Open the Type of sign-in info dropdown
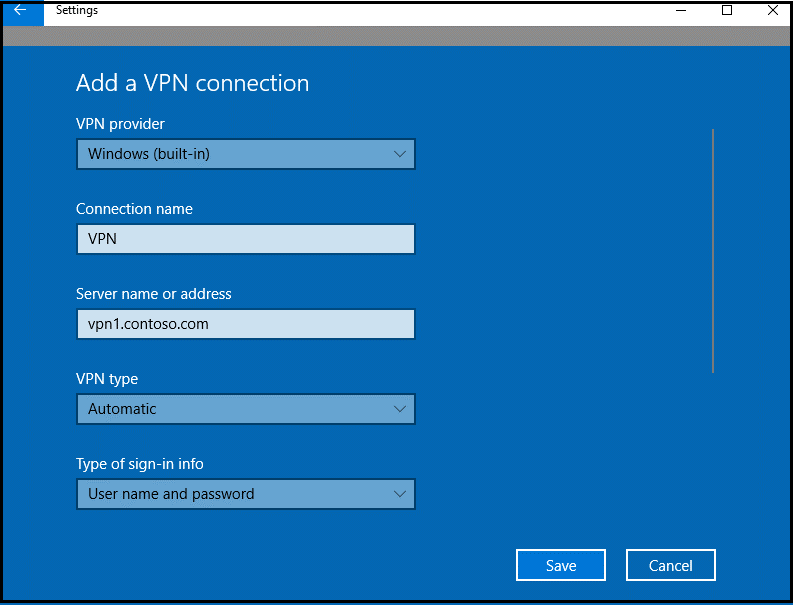Viewport: 793px width, 605px height. (246, 494)
